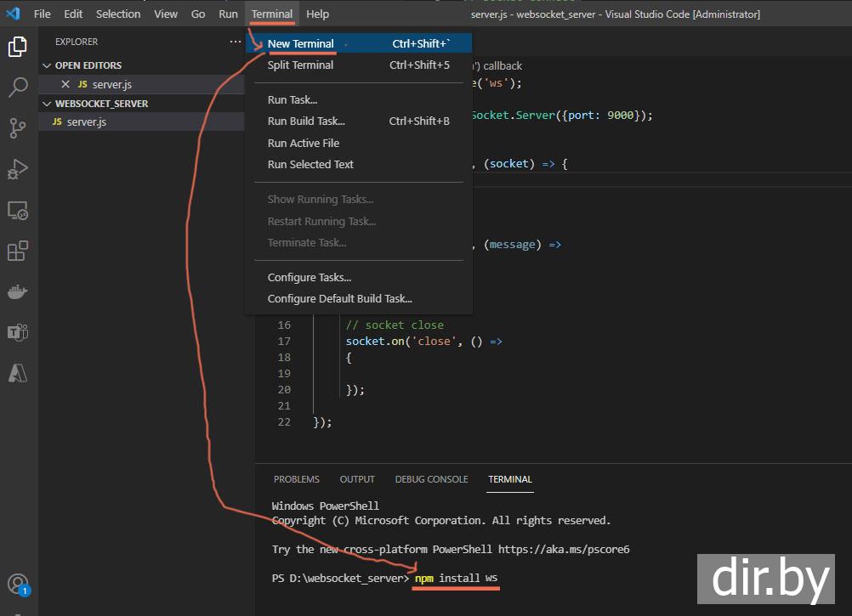Open the Extensions view icon
Screen dimensions: 852x616
18,251
